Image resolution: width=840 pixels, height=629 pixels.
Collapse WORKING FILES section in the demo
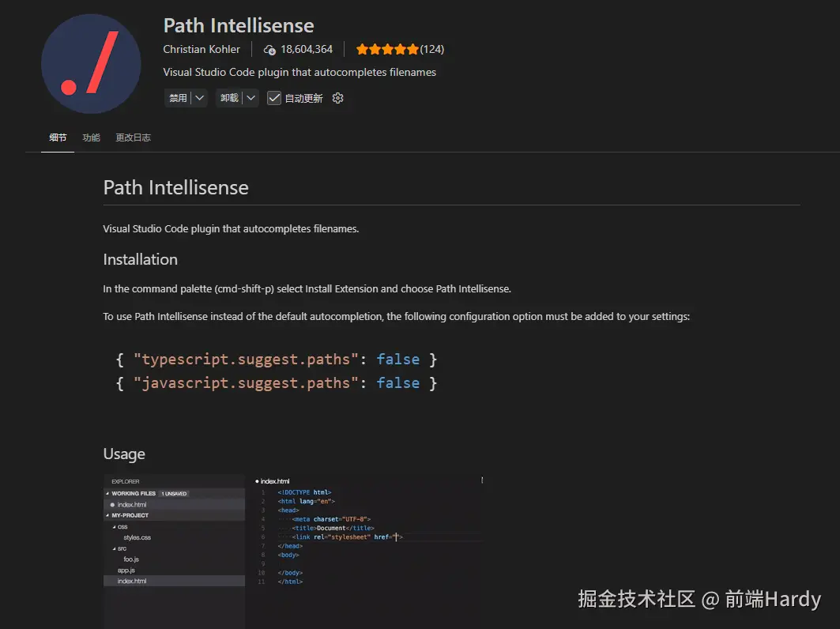click(x=107, y=493)
